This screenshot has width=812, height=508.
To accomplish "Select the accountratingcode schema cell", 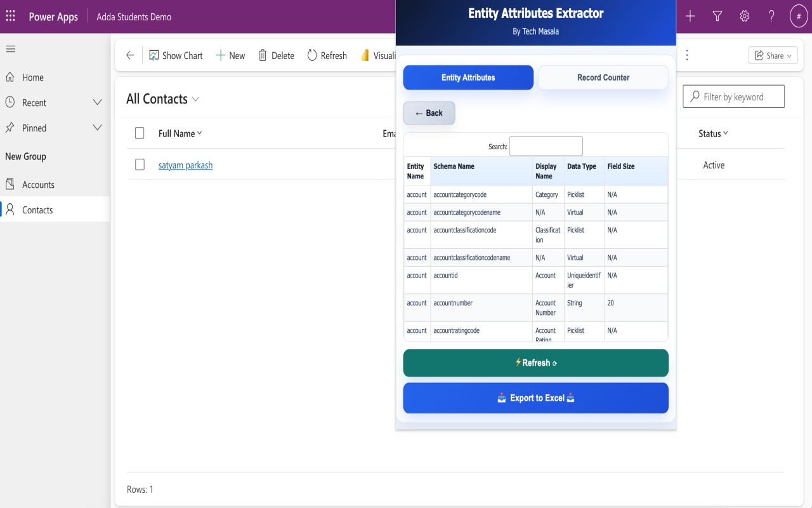I will [x=481, y=331].
